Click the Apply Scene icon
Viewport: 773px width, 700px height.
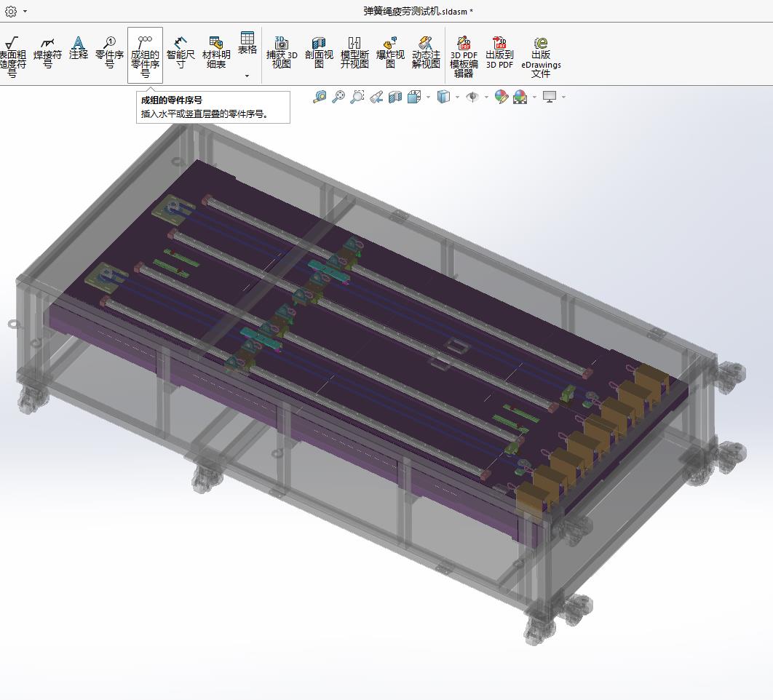click(520, 97)
